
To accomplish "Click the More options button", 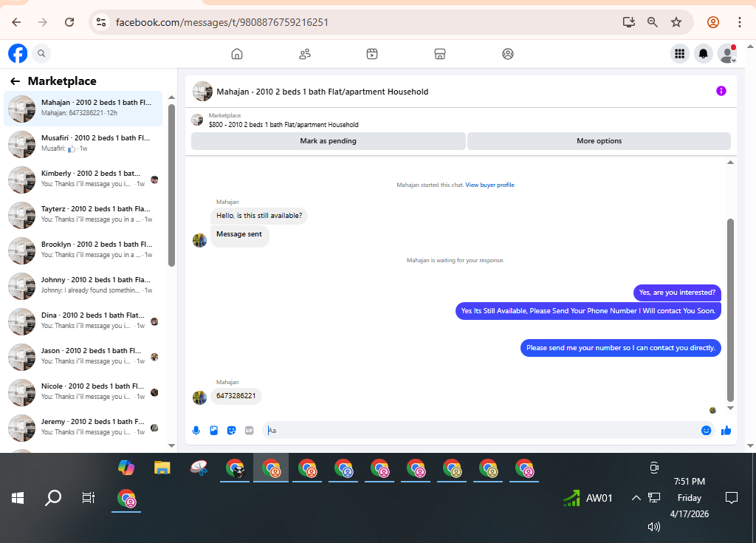I will coord(599,141).
